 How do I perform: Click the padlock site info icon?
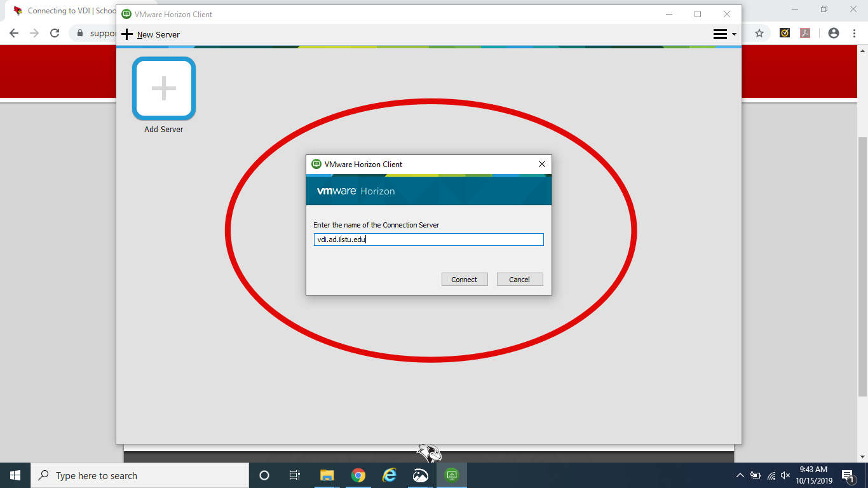coord(80,33)
